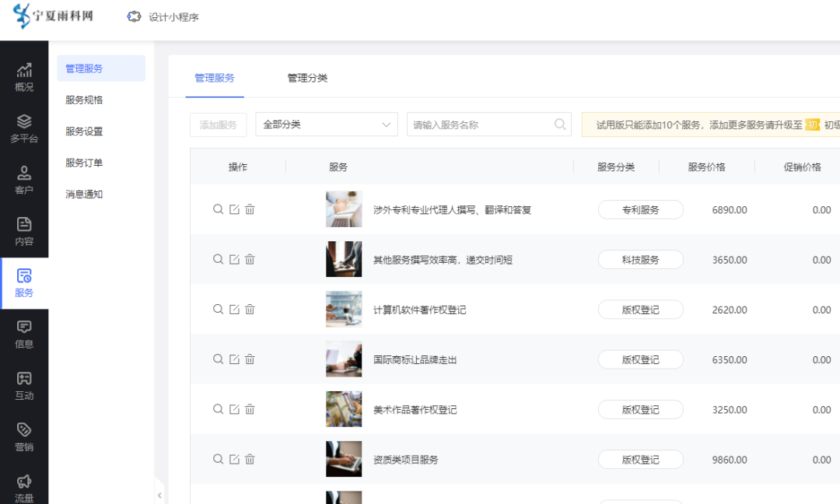Preview the 计算机软件著作权登记 service
Image resolution: width=840 pixels, height=504 pixels.
click(x=218, y=309)
